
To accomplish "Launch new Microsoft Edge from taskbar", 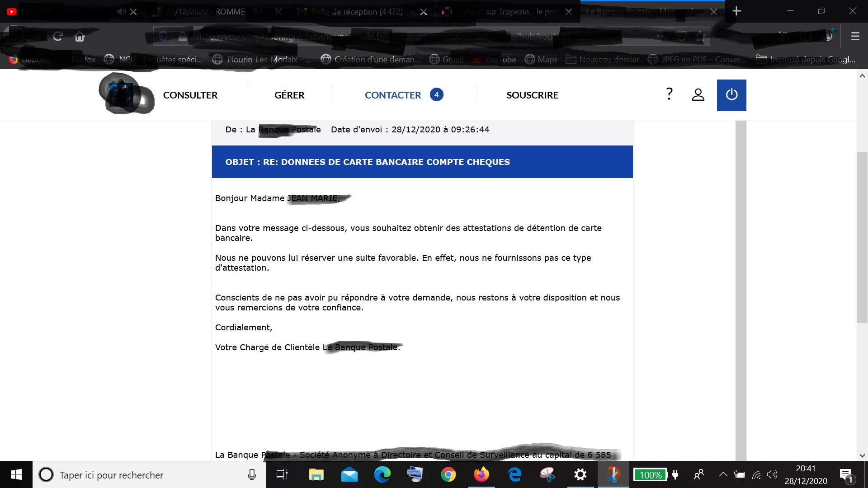I will click(x=382, y=474).
